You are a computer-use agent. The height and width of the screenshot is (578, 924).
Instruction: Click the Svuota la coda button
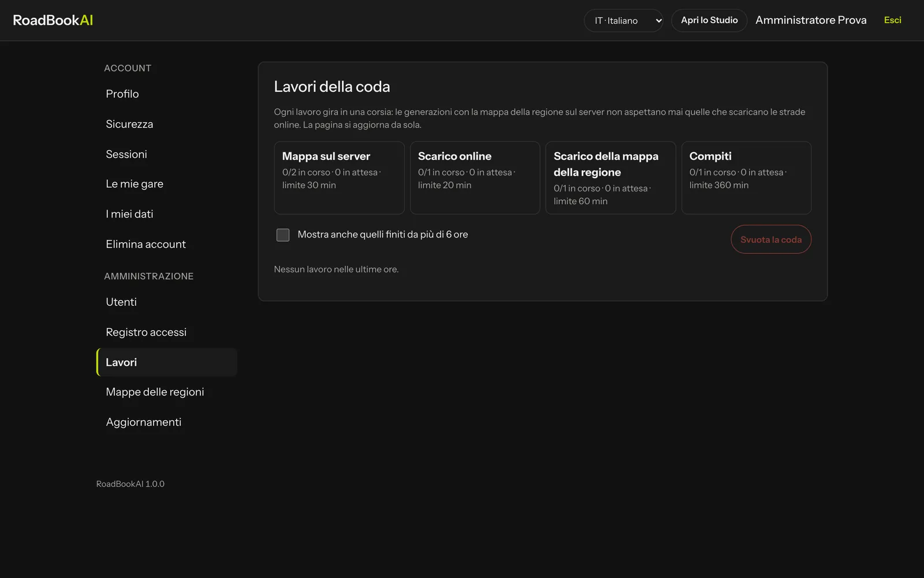tap(771, 239)
